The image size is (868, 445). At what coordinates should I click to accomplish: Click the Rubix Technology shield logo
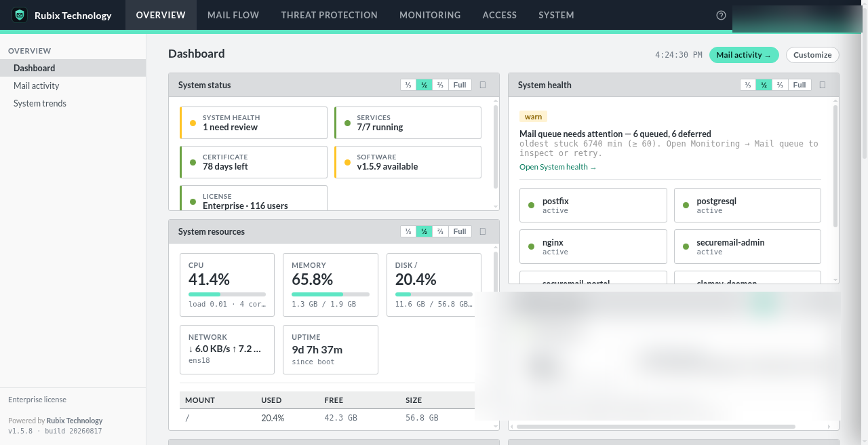[20, 15]
